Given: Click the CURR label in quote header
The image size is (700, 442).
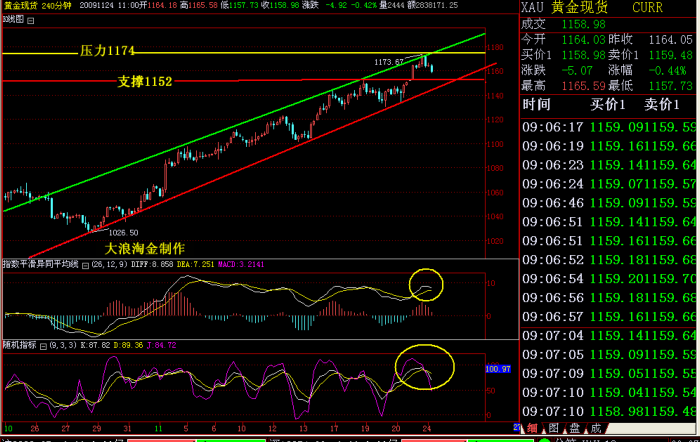Looking at the screenshot, I should pos(647,7).
